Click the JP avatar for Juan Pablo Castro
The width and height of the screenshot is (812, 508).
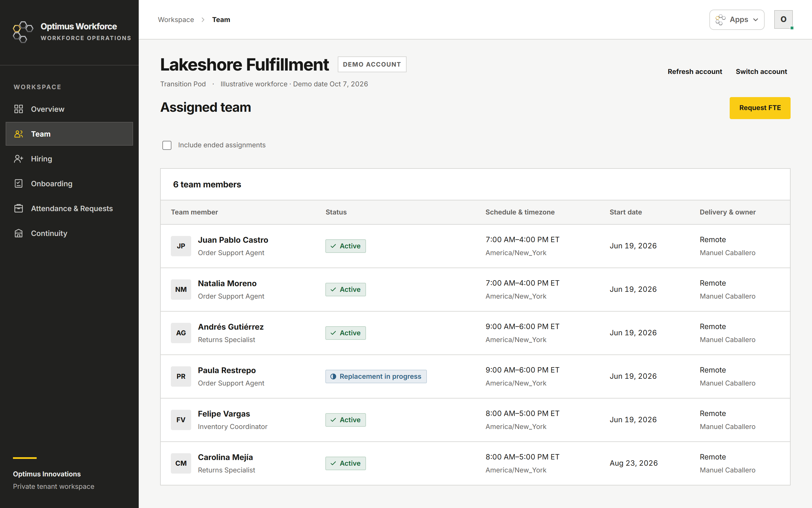point(181,246)
